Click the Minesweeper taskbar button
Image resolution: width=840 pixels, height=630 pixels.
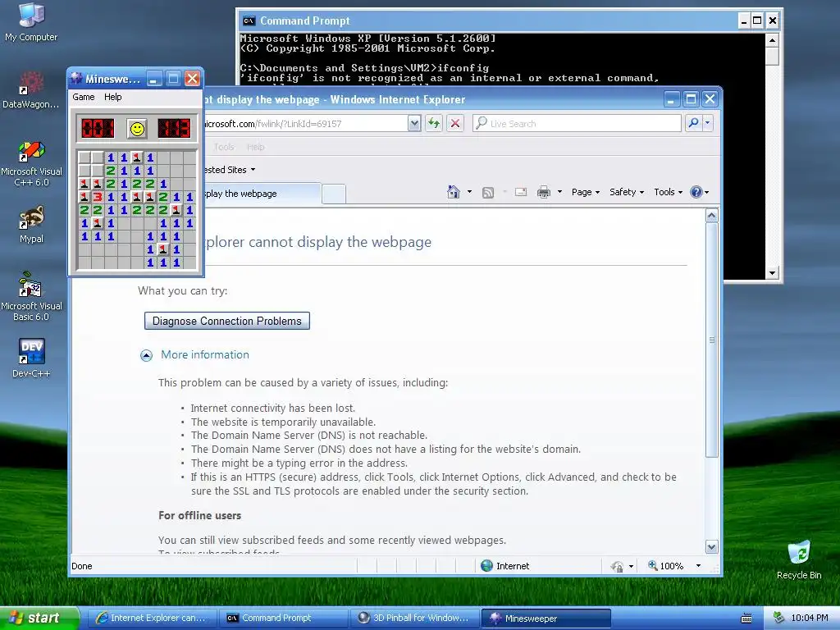[546, 619]
